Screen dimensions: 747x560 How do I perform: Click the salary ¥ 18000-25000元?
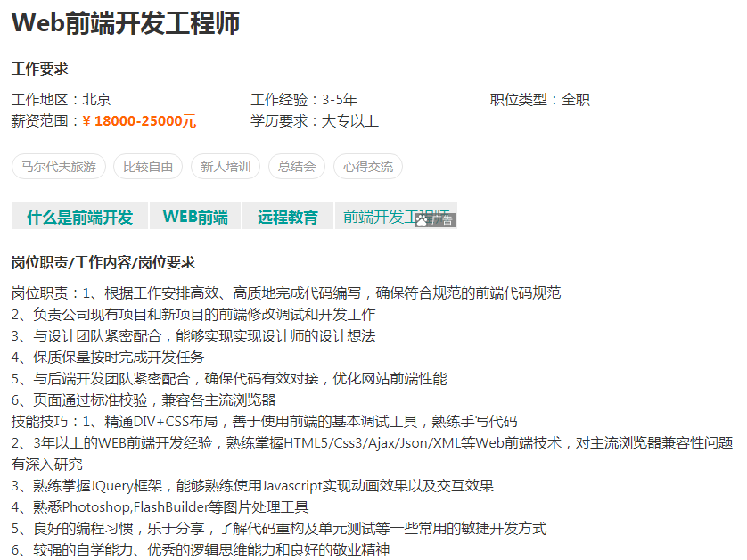[x=139, y=121]
